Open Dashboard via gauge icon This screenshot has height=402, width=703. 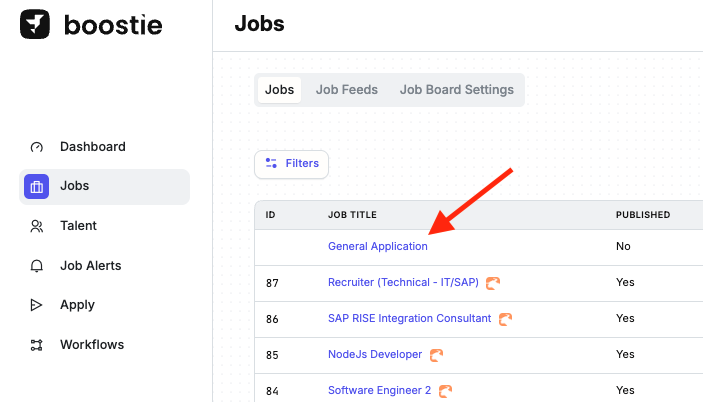pyautogui.click(x=36, y=147)
